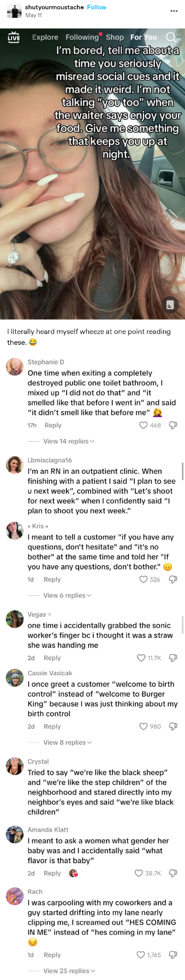This screenshot has height=980, width=185.
Task: Open Lbmisciagna16's profile avatar
Action: 15,465
